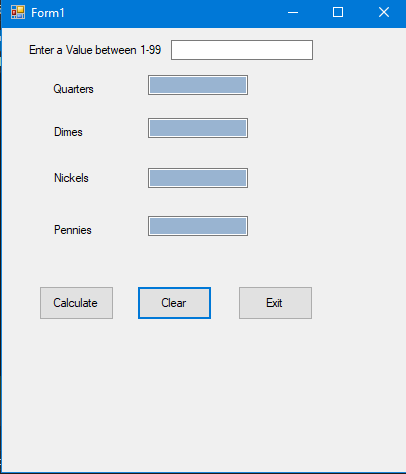Select the Pennies output box
The image size is (406, 474).
pos(198,226)
